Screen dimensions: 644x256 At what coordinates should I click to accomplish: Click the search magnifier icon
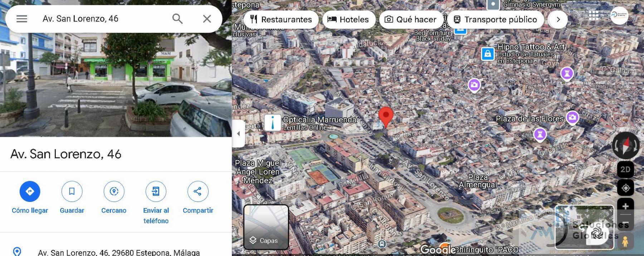[x=177, y=19]
